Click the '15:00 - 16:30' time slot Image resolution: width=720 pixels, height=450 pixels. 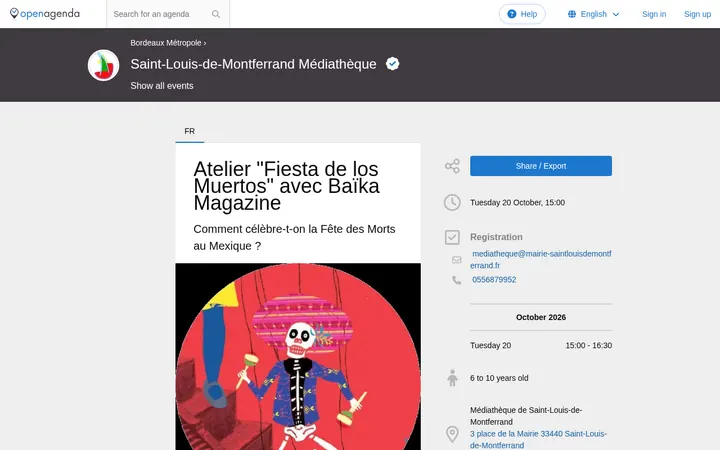coord(588,345)
